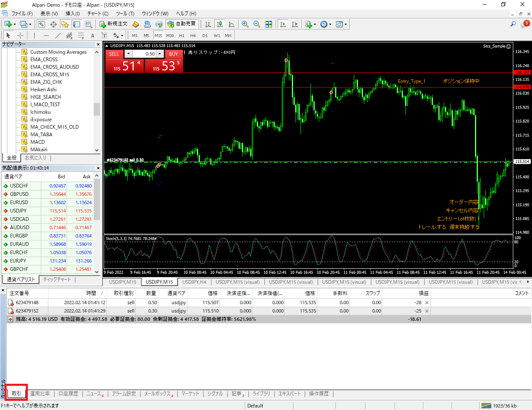Toggle chart shift from right edge
The image size is (532, 410).
tap(295, 24)
